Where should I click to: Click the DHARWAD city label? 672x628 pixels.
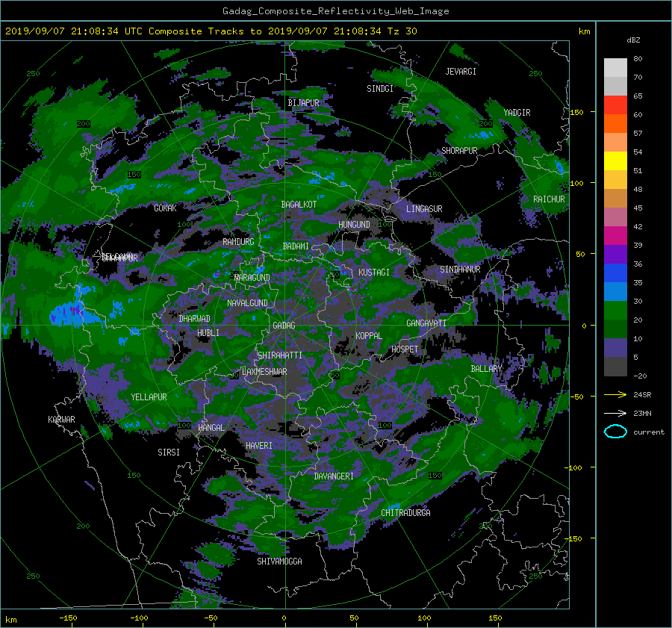pos(194,319)
